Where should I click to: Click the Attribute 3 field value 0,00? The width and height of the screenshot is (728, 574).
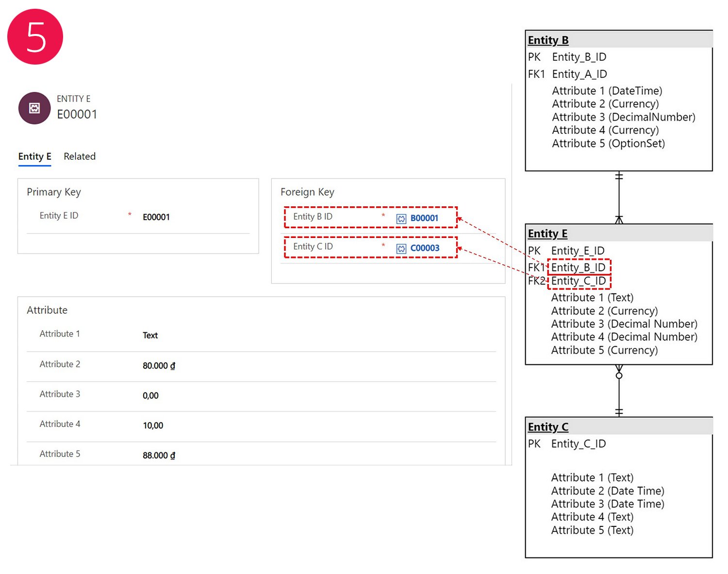tap(150, 396)
